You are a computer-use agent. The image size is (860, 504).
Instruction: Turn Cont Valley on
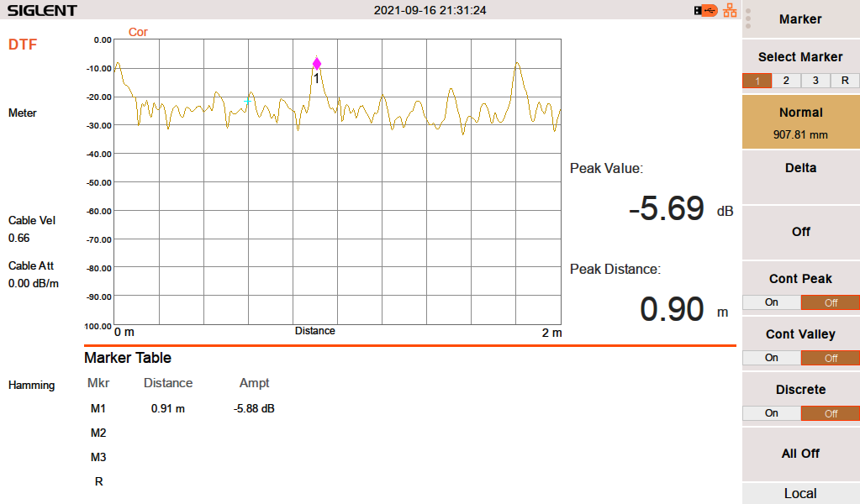771,358
